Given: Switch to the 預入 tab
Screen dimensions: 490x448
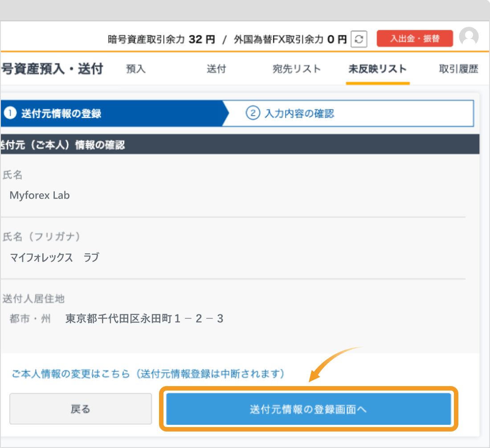Looking at the screenshot, I should 136,69.
